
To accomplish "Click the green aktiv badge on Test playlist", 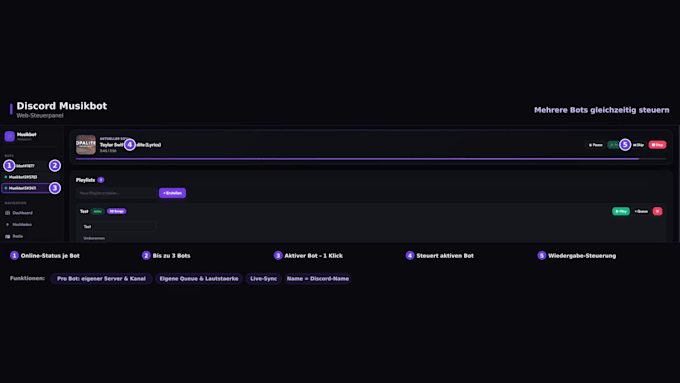I will click(x=98, y=211).
